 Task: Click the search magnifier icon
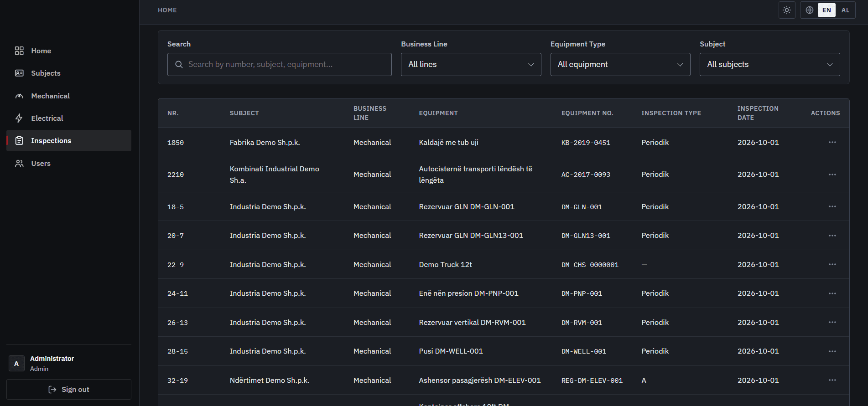point(179,65)
